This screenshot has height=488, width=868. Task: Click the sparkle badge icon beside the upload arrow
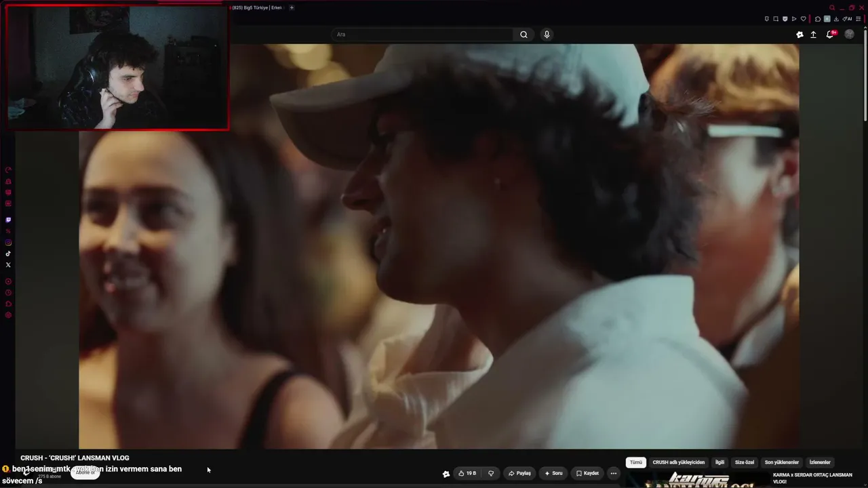(800, 35)
